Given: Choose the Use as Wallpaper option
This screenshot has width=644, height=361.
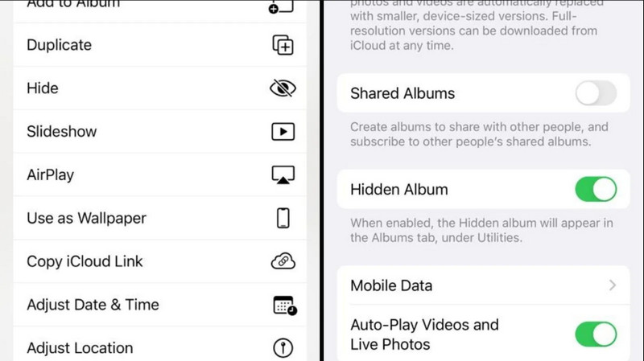Looking at the screenshot, I should coord(160,218).
